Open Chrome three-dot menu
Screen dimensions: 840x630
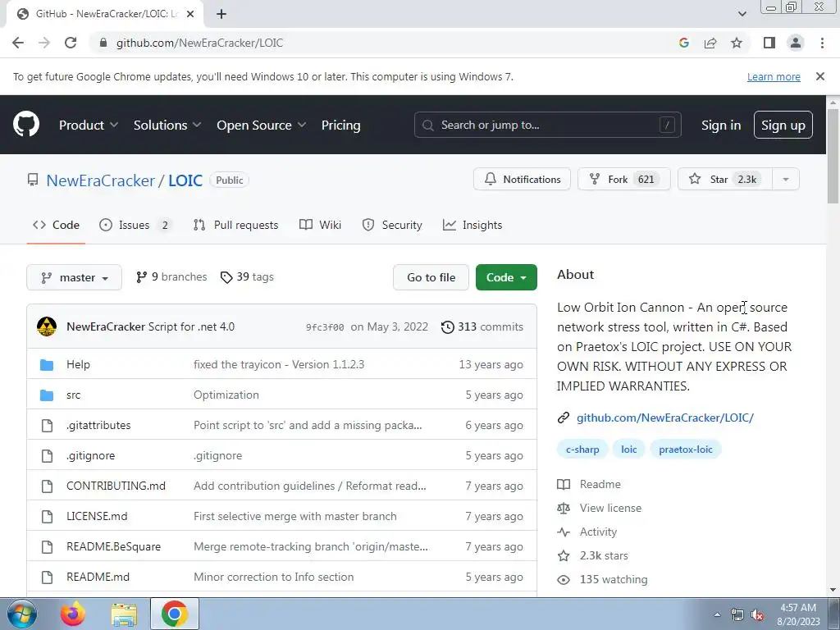(x=822, y=43)
